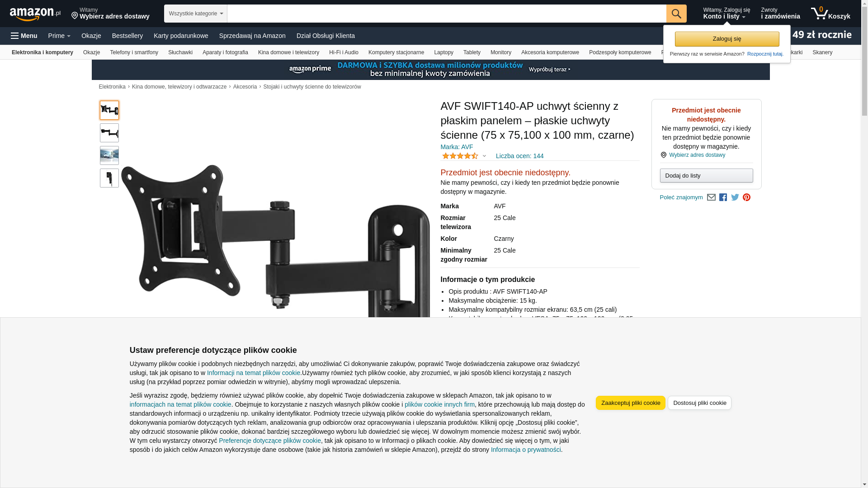This screenshot has width=868, height=488.
Task: Expand the Wszystkie kategorie dropdown
Action: [x=196, y=14]
